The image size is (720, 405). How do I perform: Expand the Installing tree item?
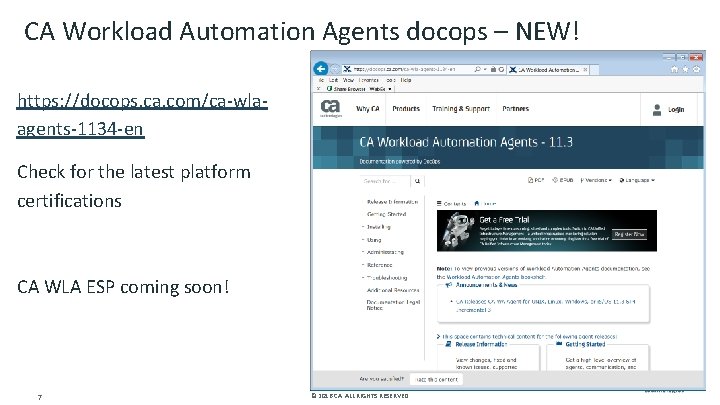363,227
